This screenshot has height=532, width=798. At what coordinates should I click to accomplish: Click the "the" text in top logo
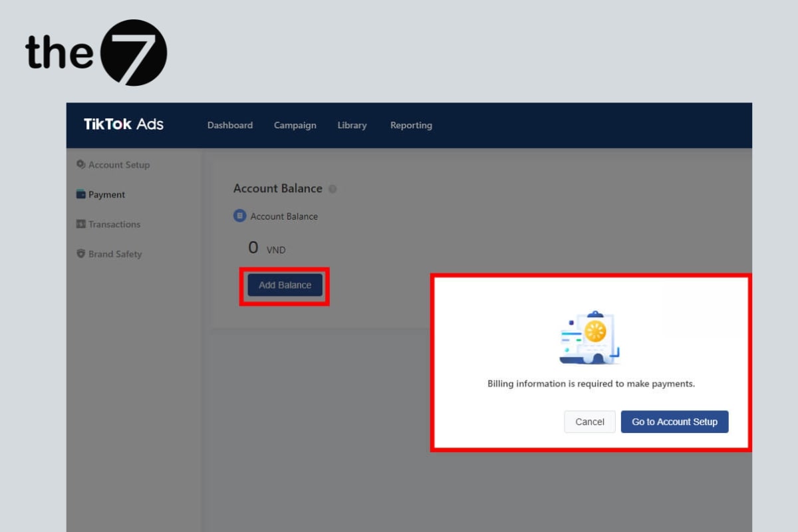click(59, 53)
